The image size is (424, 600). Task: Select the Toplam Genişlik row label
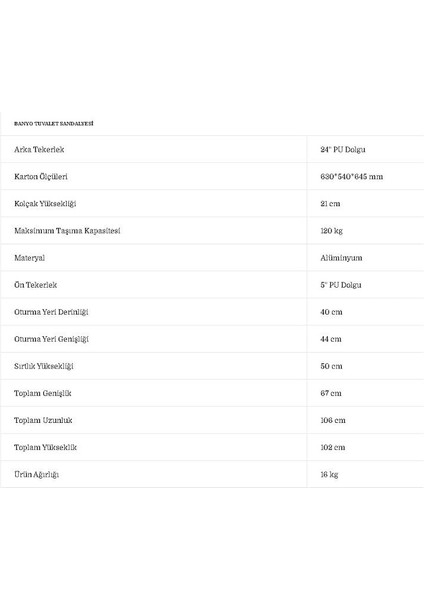coord(42,393)
